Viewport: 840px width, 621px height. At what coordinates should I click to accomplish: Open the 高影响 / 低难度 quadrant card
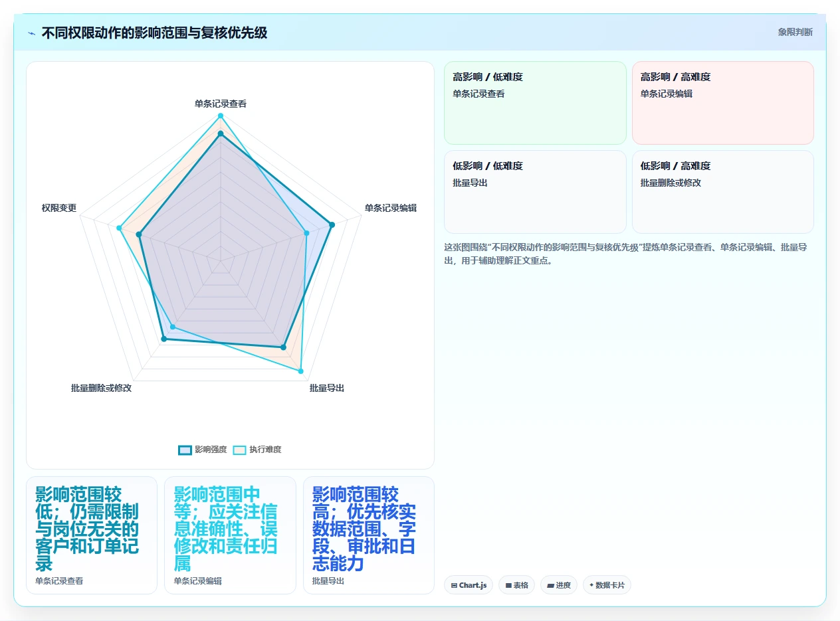pos(535,103)
